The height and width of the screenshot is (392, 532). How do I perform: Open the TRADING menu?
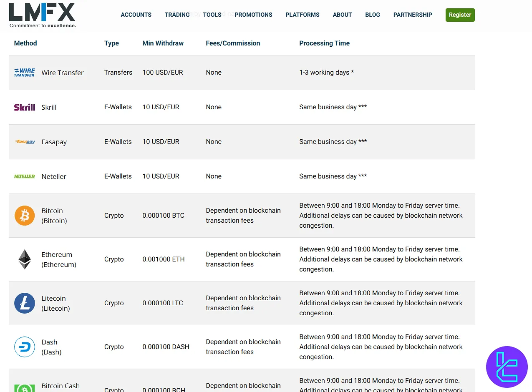point(177,15)
